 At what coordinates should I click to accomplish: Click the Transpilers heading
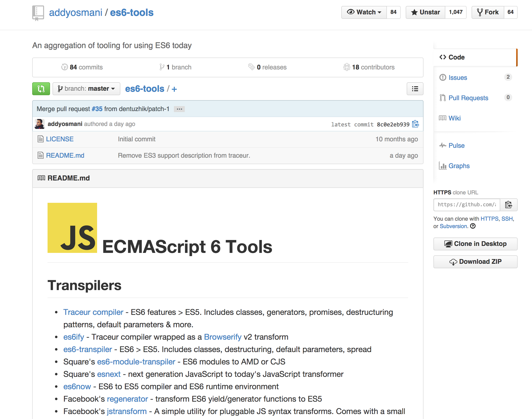(84, 285)
